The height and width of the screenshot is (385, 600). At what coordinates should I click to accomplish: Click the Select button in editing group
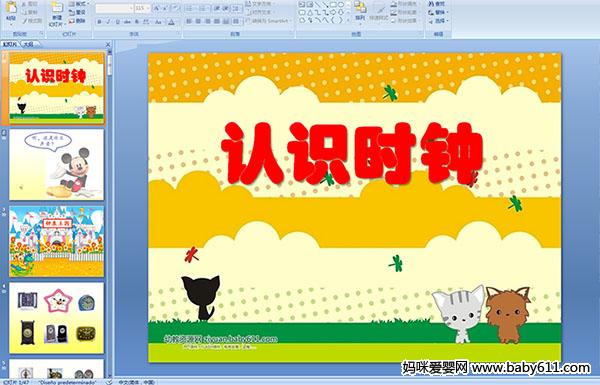pos(437,21)
